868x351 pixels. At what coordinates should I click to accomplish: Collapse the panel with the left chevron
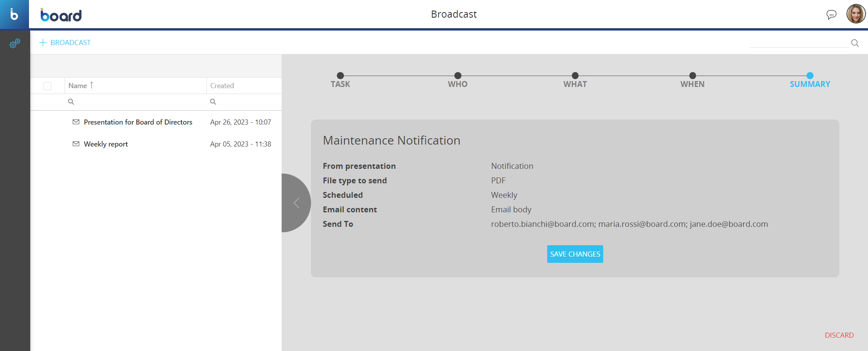click(297, 203)
